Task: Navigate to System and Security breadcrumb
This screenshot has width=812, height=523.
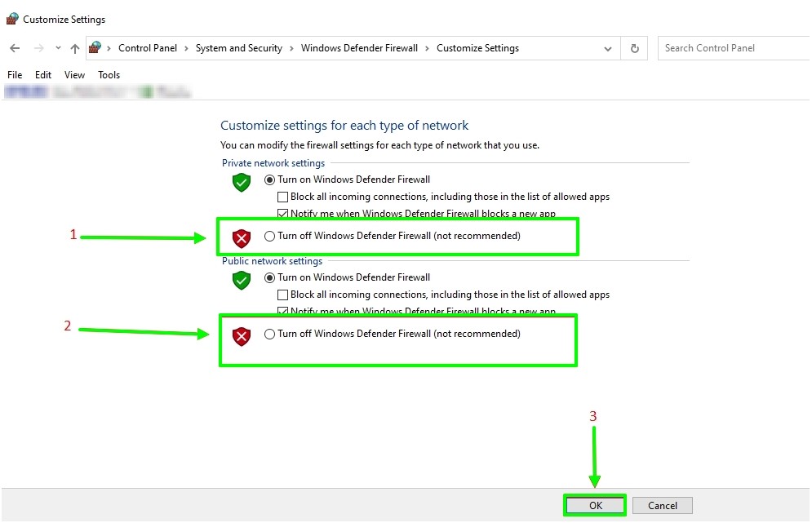Action: coord(239,48)
